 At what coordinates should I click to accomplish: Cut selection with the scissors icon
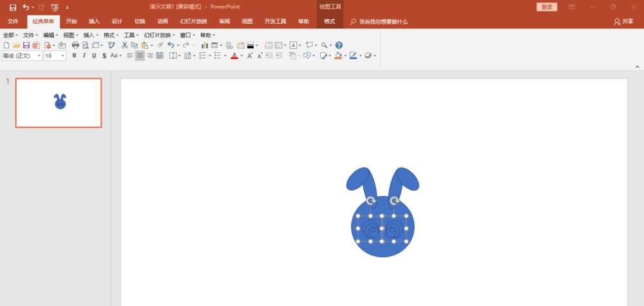124,45
